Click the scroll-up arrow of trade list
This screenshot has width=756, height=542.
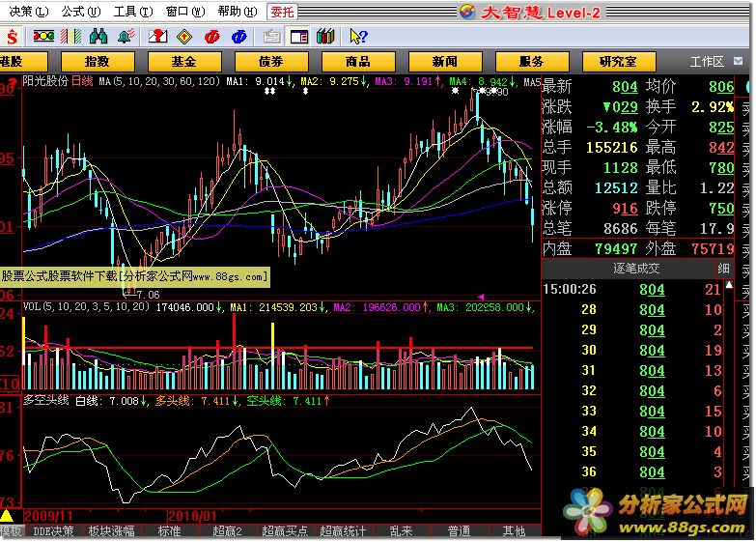(x=729, y=285)
